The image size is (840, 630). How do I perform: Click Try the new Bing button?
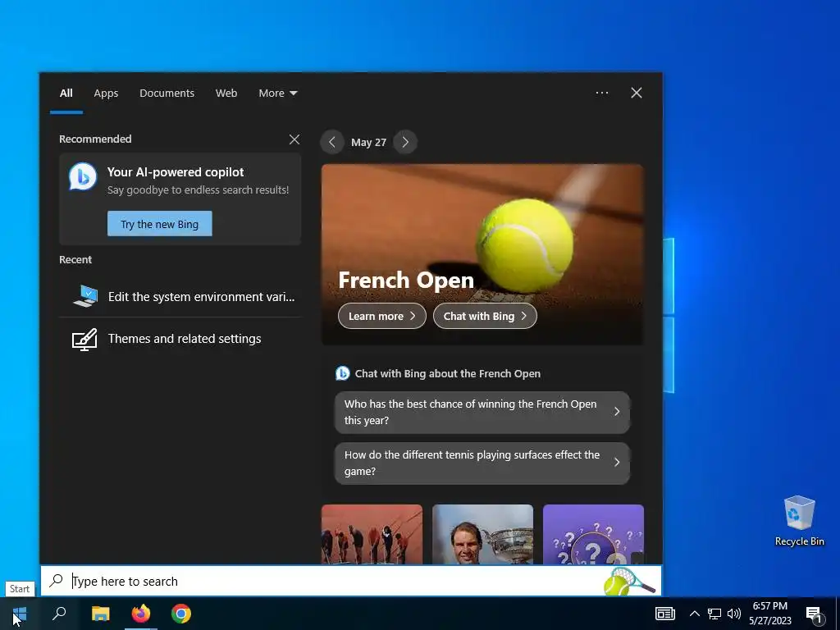(x=160, y=223)
